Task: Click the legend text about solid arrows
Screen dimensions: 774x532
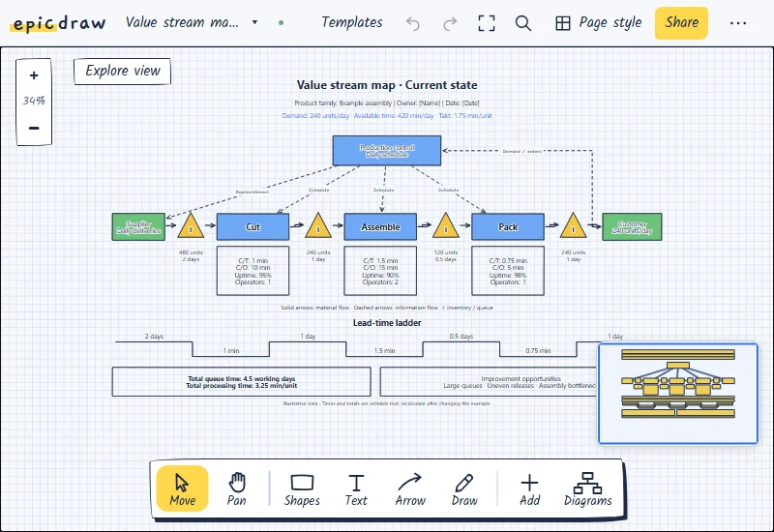Action: coord(387,308)
